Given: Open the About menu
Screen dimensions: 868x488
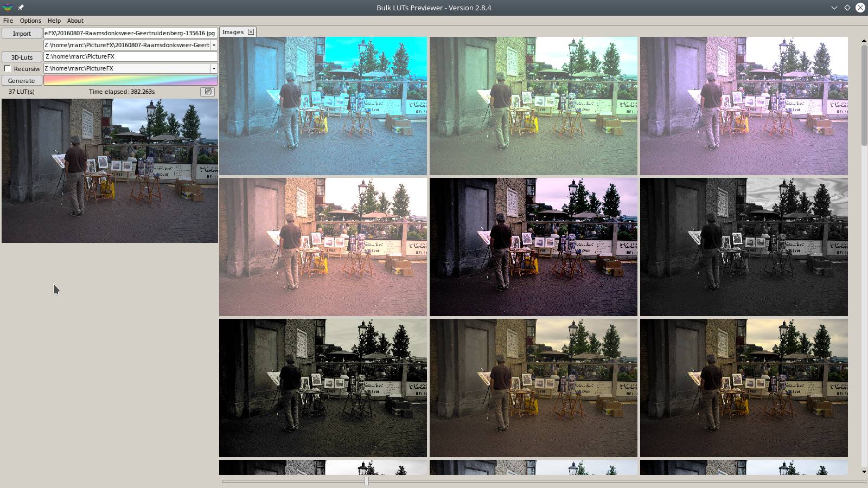Looking at the screenshot, I should coord(75,21).
